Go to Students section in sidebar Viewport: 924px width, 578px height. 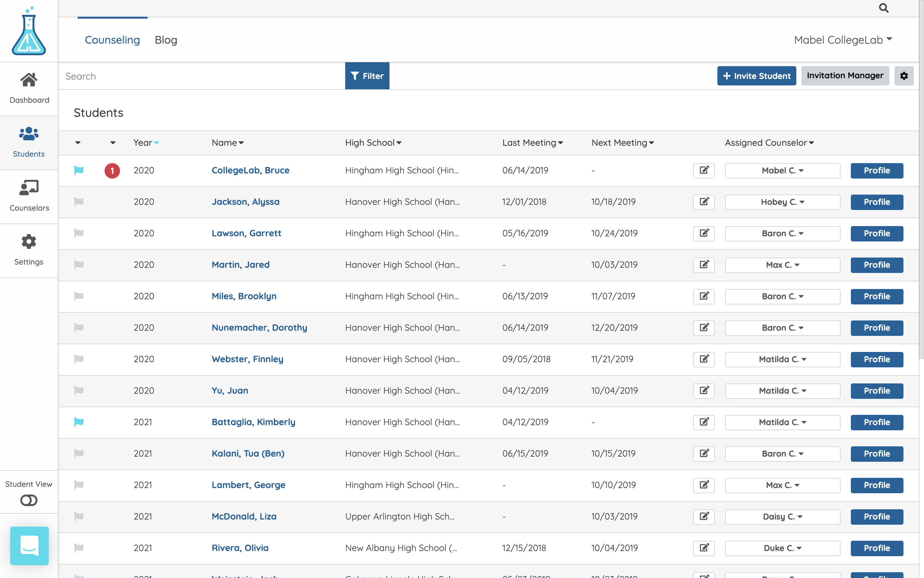pyautogui.click(x=29, y=142)
